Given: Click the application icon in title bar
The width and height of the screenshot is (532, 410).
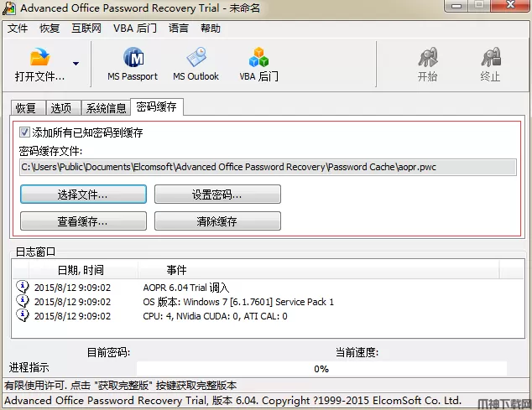Looking at the screenshot, I should [9, 8].
